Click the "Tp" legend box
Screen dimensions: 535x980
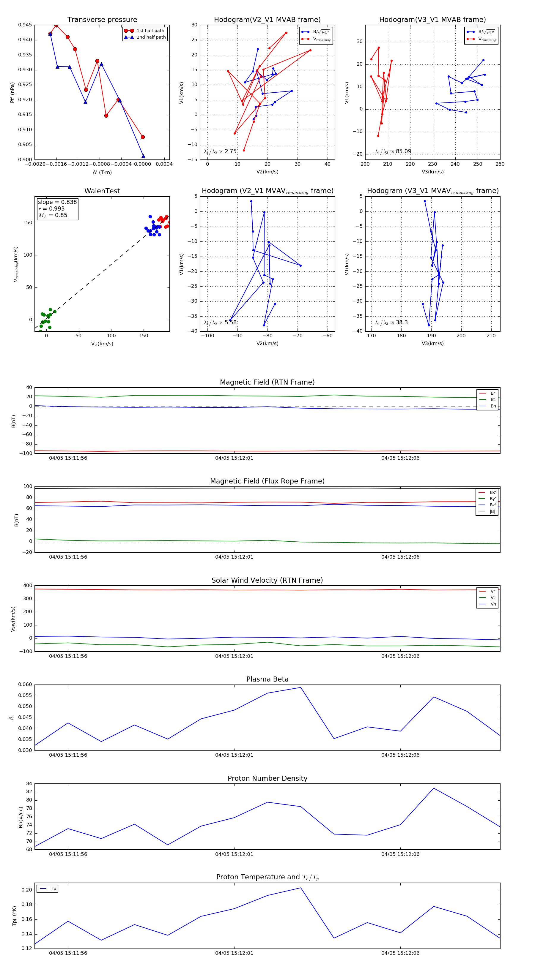pos(47,889)
